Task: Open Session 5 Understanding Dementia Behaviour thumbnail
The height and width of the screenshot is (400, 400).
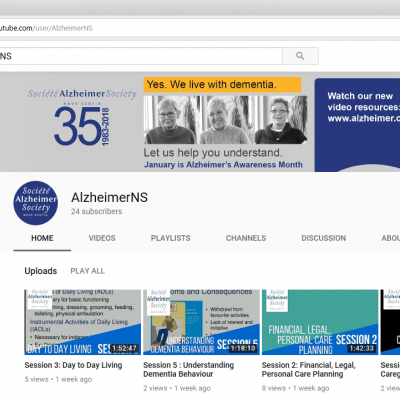Action: coord(201,322)
